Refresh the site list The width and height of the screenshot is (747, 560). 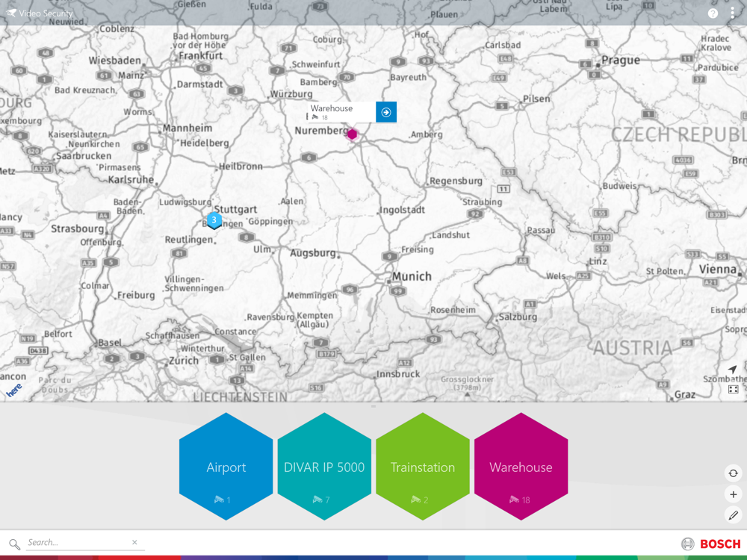click(x=734, y=473)
